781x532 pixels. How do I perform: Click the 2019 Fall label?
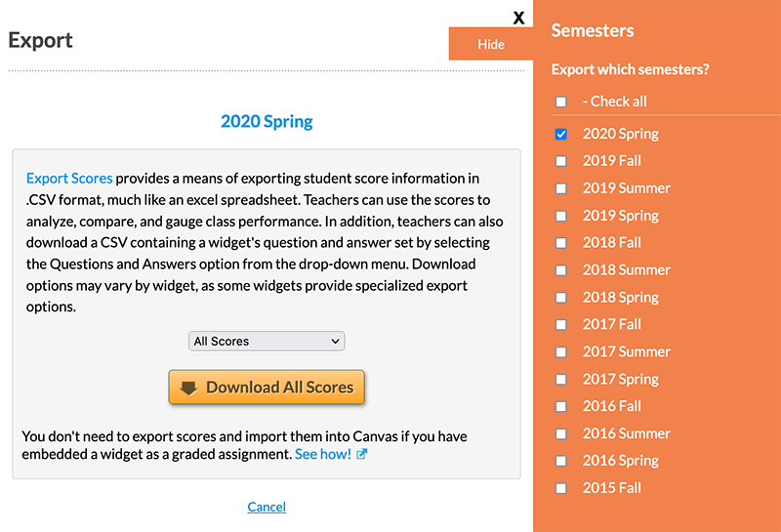[612, 161]
